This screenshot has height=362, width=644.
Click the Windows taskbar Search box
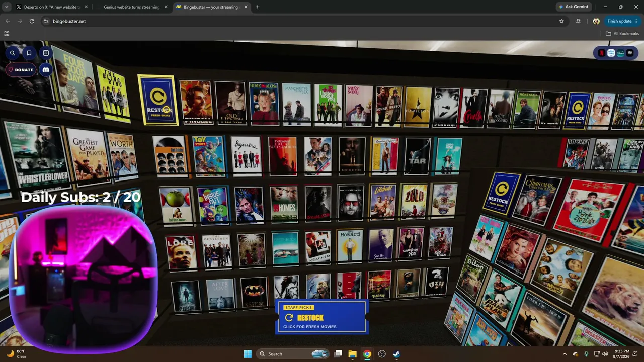293,354
